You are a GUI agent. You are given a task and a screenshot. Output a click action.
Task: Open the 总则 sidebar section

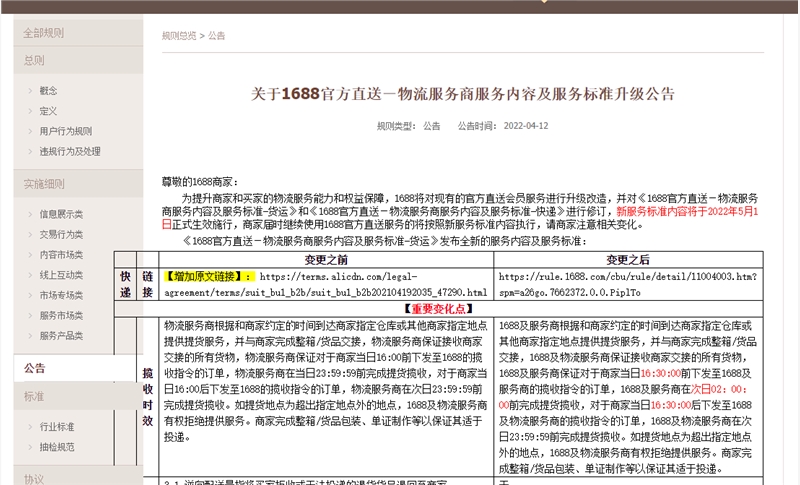coord(78,60)
